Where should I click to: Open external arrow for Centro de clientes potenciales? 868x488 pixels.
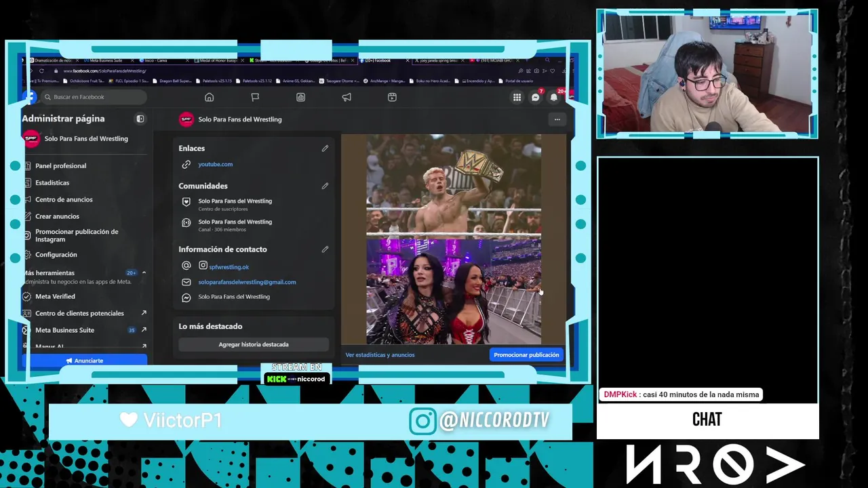144,313
